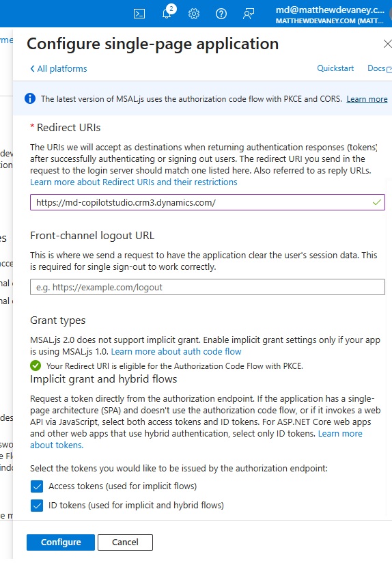Open notifications bell with badge
Screen dimensions: 392x578
167,12
